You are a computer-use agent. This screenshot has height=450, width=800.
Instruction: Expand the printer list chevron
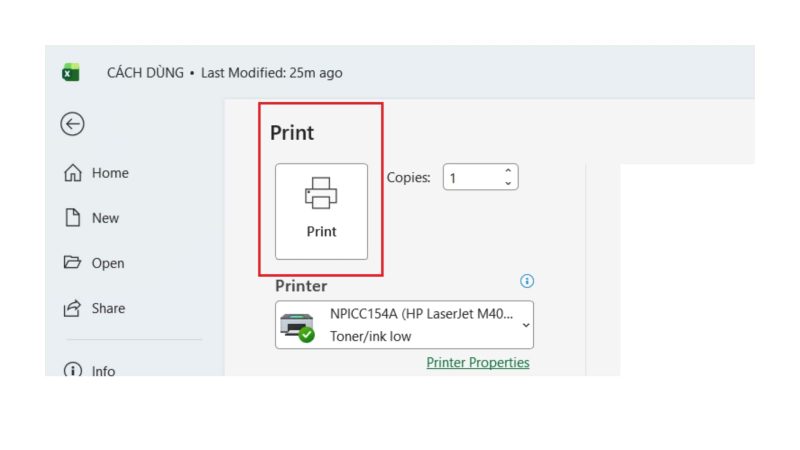pyautogui.click(x=526, y=325)
